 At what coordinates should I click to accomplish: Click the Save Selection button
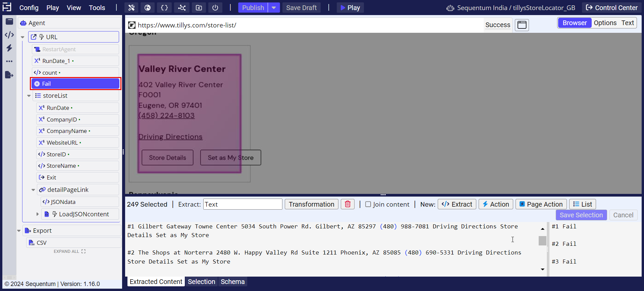pos(581,215)
